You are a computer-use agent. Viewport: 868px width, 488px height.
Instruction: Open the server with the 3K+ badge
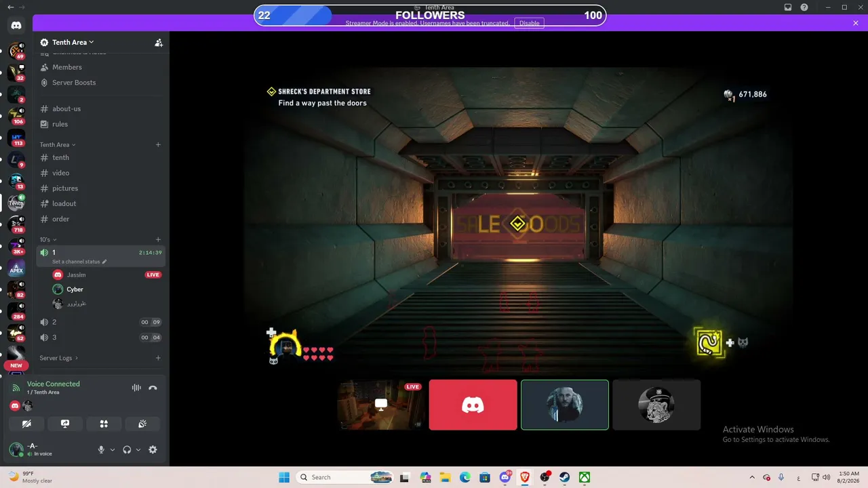pos(16,247)
